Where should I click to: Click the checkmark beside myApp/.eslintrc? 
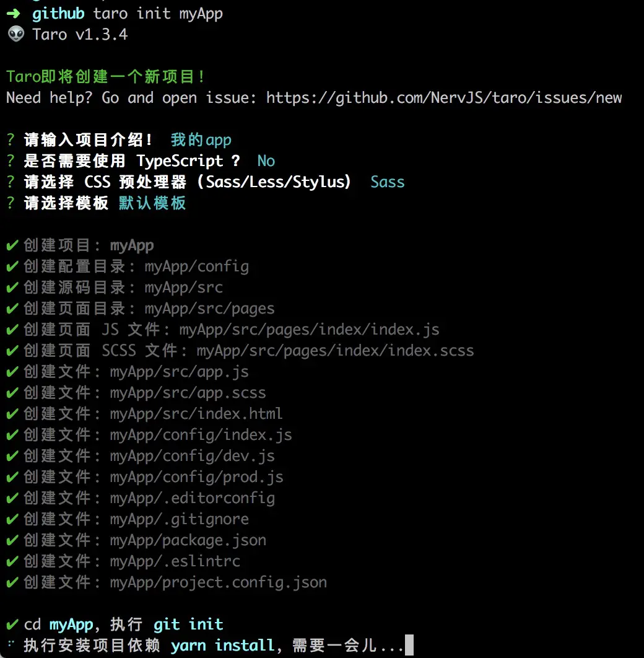[x=12, y=561]
